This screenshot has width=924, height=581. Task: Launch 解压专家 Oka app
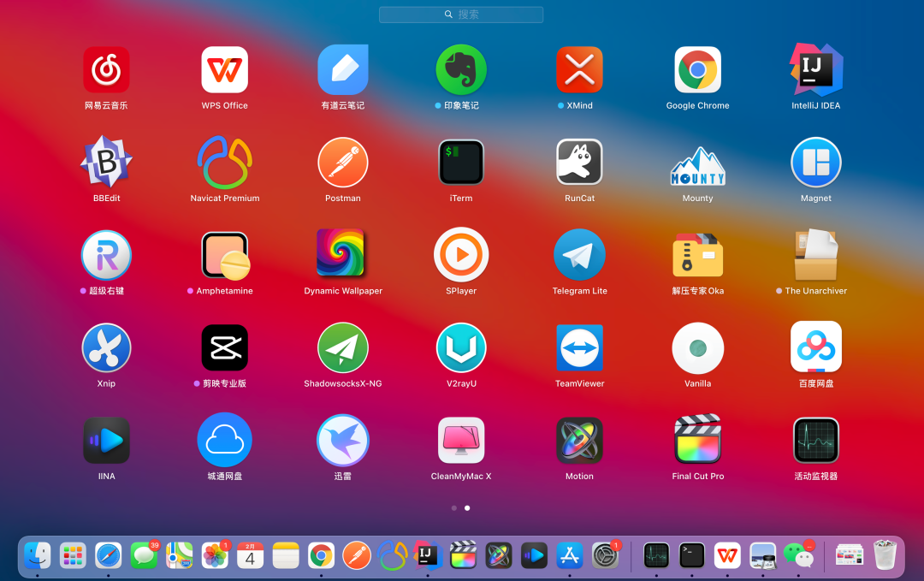pyautogui.click(x=698, y=255)
